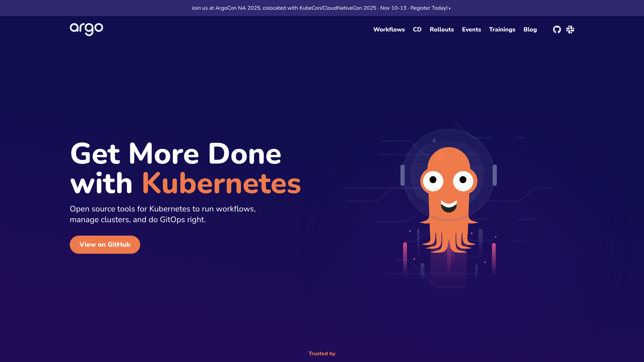644x362 pixels.
Task: Join the Argo Slack via the Slack icon
Action: pos(570,29)
